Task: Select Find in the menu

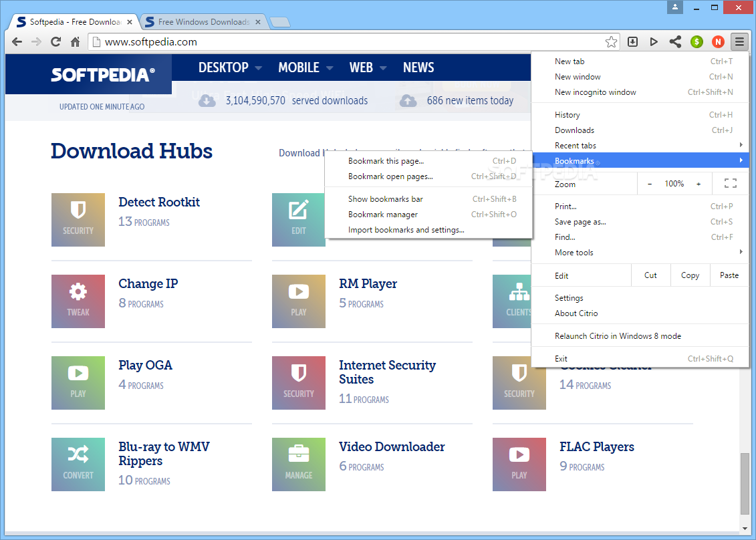Action: (640, 237)
